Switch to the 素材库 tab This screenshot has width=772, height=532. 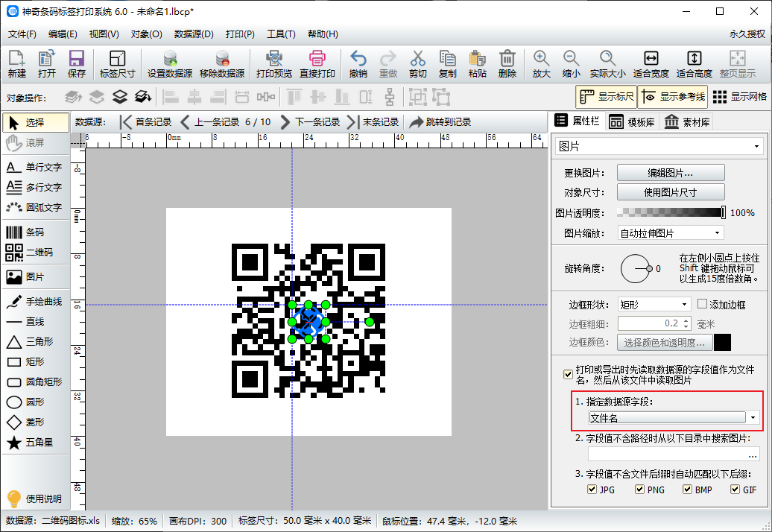click(x=687, y=122)
